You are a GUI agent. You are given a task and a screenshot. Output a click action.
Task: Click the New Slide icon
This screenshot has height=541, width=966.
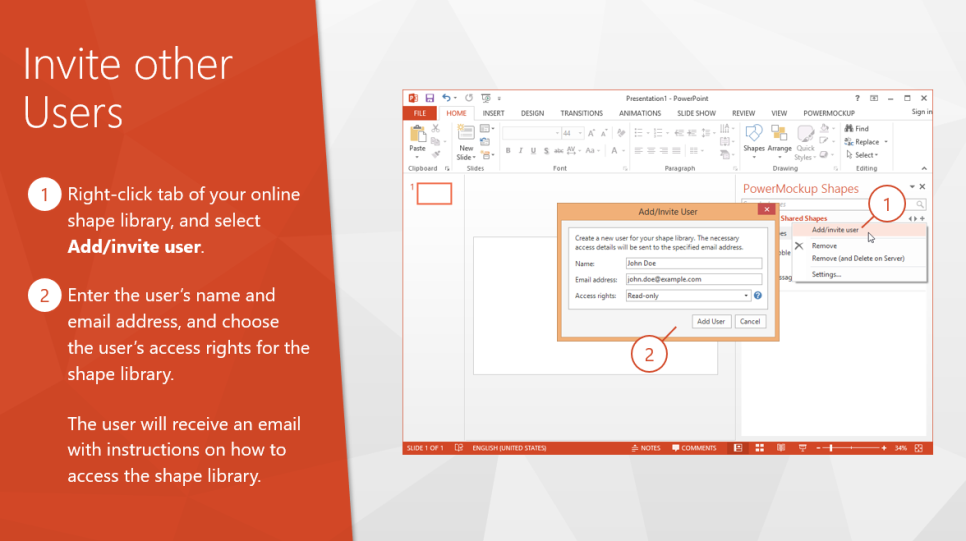tap(466, 132)
